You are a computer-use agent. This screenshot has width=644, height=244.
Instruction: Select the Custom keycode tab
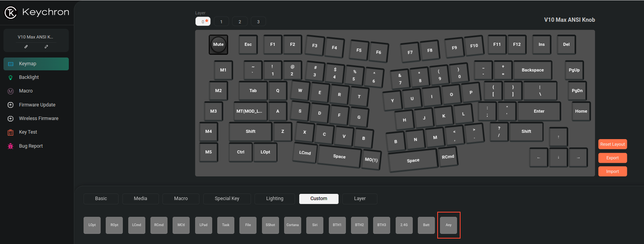tap(319, 199)
